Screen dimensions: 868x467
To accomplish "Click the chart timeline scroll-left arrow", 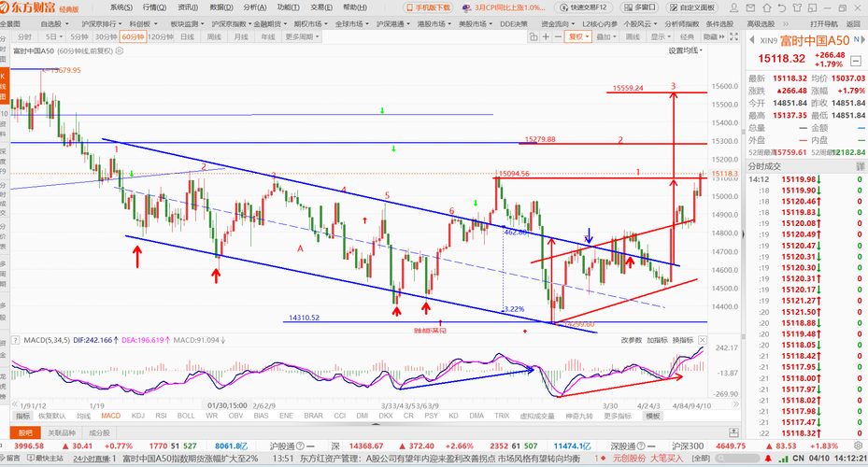I will (15, 404).
